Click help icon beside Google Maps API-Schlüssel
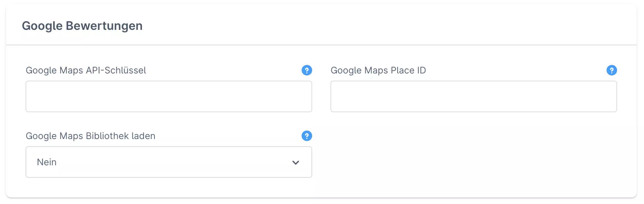Image resolution: width=644 pixels, height=204 pixels. (307, 70)
